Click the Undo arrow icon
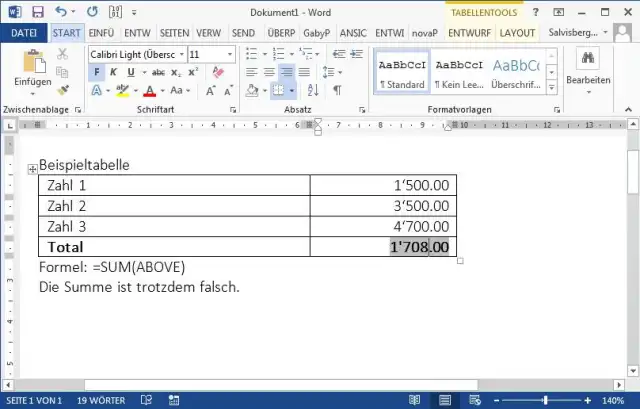 pos(60,12)
